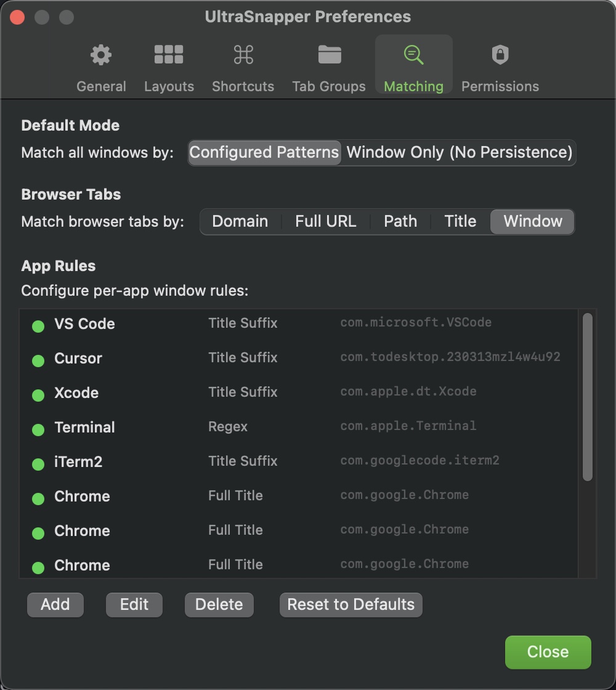Select the Layouts grid icon
The width and height of the screenshot is (616, 690).
169,55
